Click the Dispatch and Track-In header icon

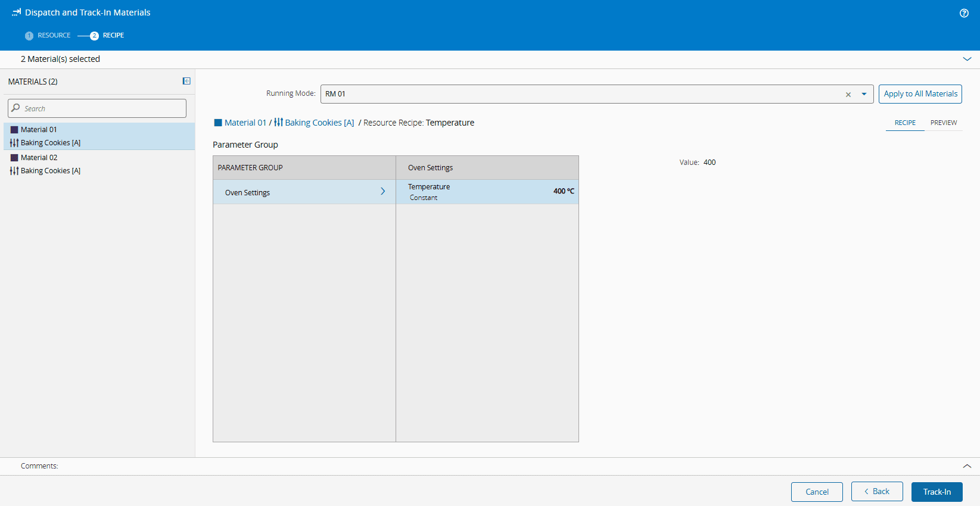16,13
